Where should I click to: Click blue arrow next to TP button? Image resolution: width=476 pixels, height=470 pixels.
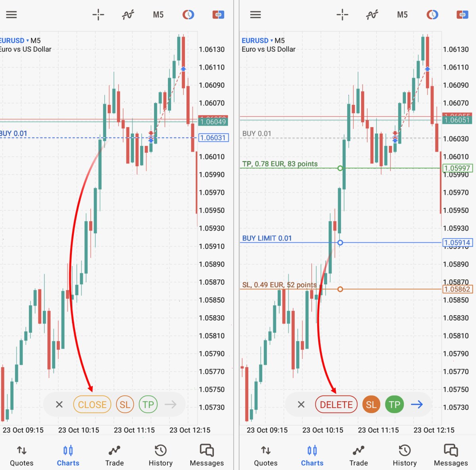click(417, 405)
